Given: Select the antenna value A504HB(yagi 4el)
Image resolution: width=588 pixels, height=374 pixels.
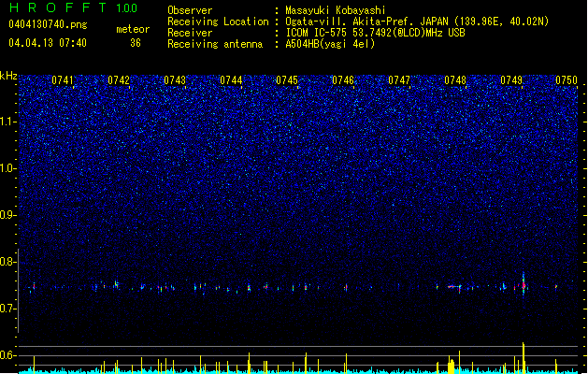Looking at the screenshot, I should click(x=330, y=44).
